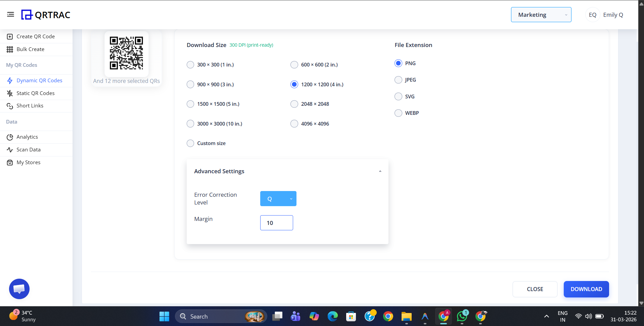
Task: Click the CLOSE button
Action: coord(535,289)
